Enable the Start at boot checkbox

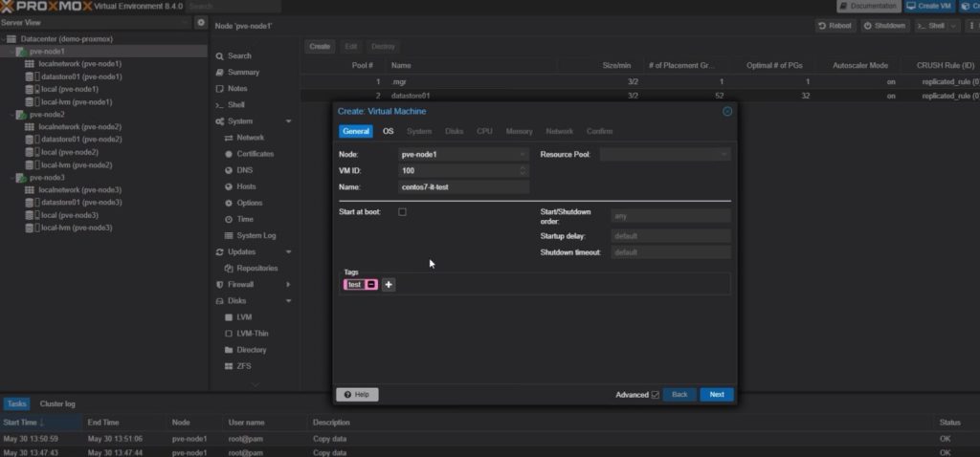click(x=402, y=211)
